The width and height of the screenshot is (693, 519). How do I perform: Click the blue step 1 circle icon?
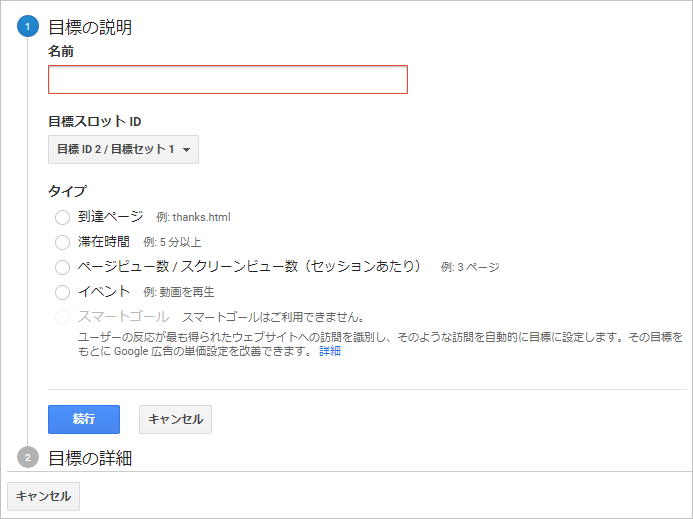point(28,27)
